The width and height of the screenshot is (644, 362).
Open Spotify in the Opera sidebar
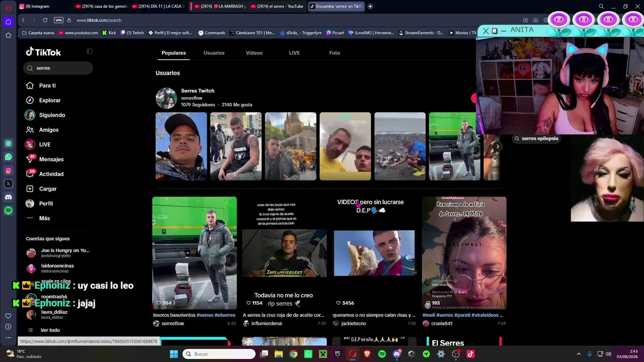click(8, 211)
